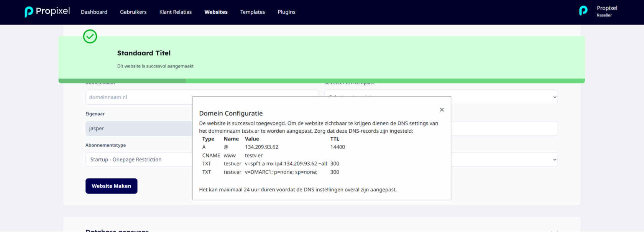Select the CNAME value testv.er
Viewport: 644px width, 232px height.
click(254, 155)
